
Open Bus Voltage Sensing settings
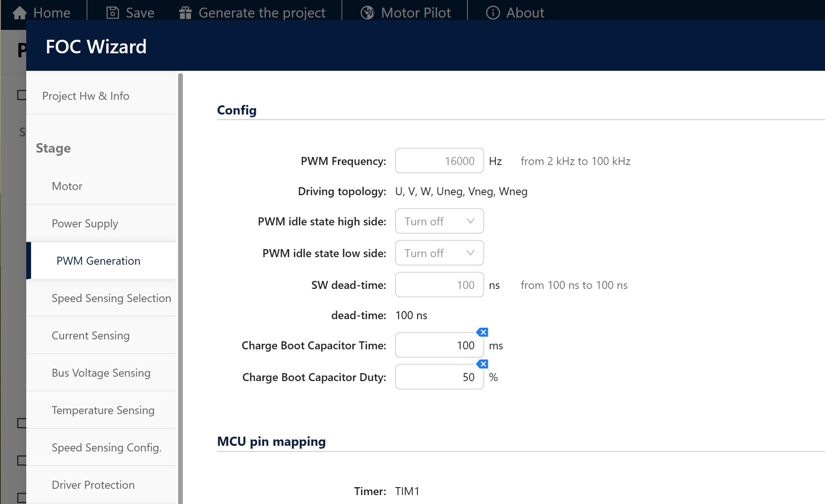[x=101, y=372]
